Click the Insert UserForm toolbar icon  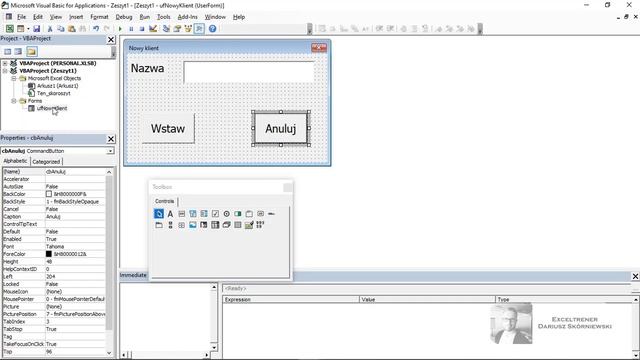click(x=20, y=29)
